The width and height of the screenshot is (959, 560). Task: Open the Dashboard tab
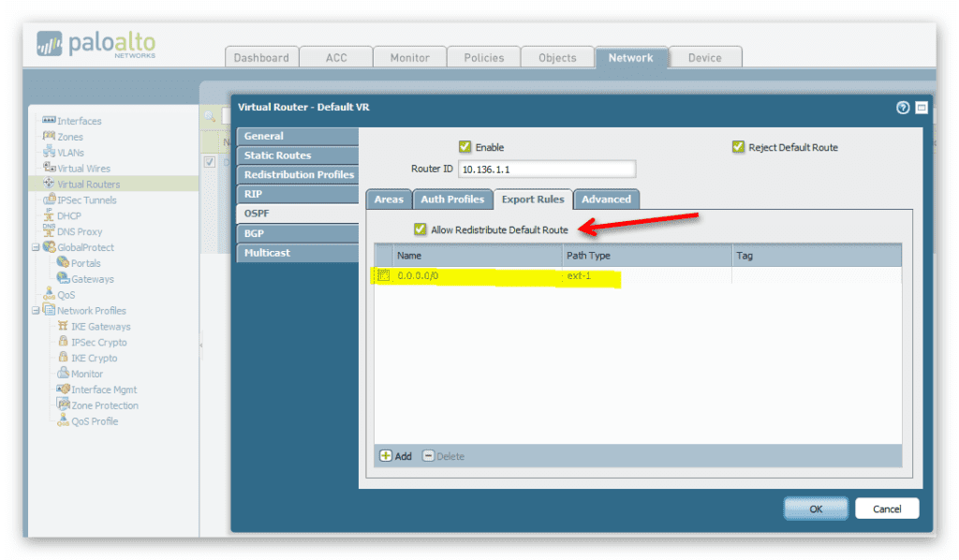pos(262,57)
